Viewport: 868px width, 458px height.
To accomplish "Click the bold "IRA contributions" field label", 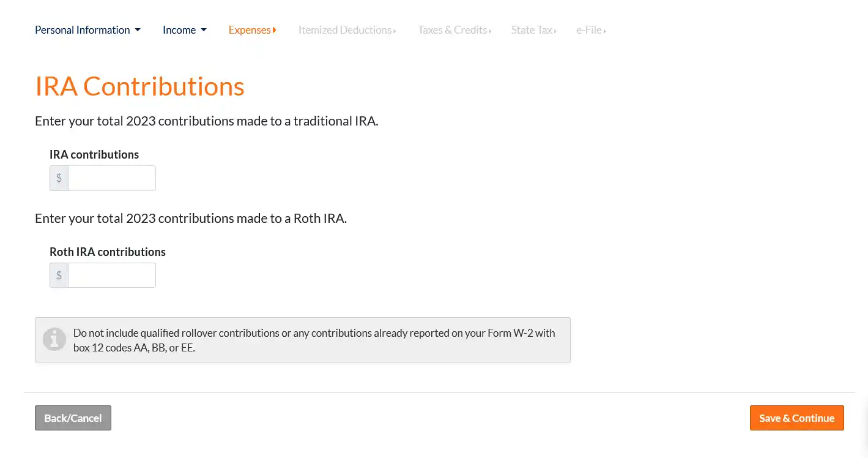I will coord(94,154).
